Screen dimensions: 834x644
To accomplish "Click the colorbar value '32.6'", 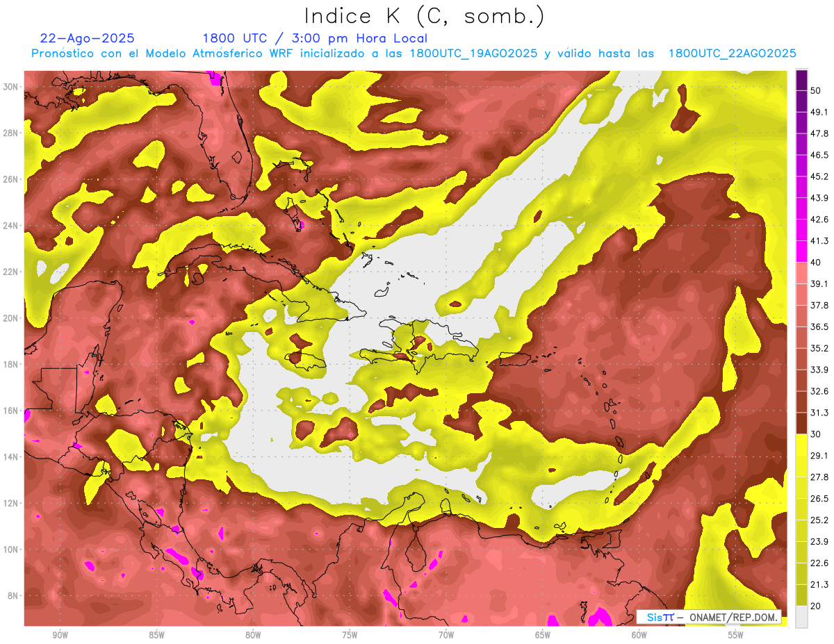I will point(819,391).
